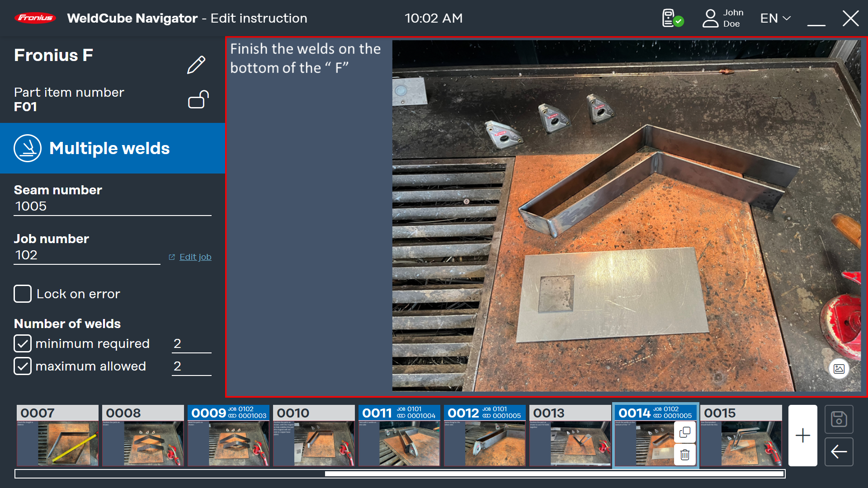Open the John Doe user menu
This screenshot has width=868, height=488.
click(x=722, y=19)
